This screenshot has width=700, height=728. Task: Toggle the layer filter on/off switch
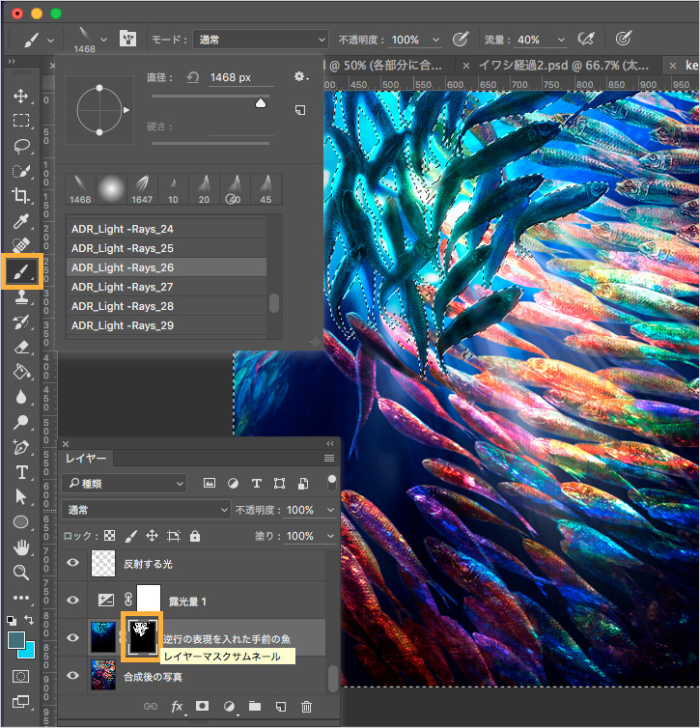point(331,483)
